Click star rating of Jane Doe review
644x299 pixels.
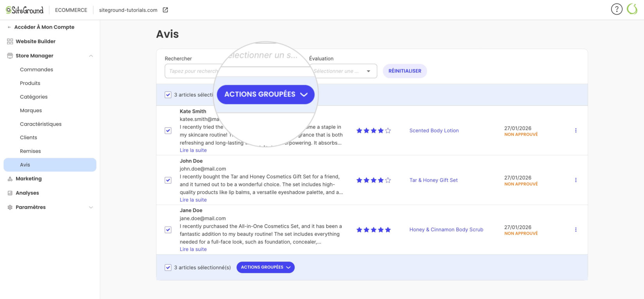[x=374, y=230]
